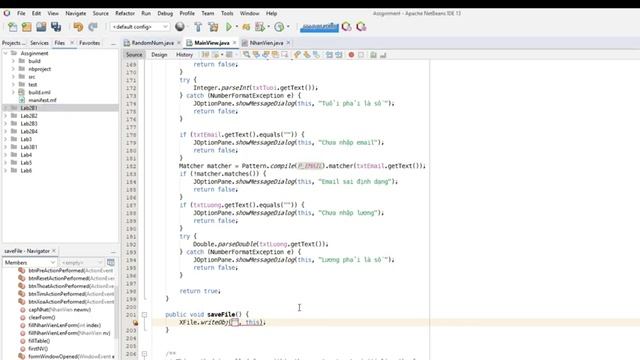
Task: Open the Profile Project dropdown arrow
Action: click(269, 27)
